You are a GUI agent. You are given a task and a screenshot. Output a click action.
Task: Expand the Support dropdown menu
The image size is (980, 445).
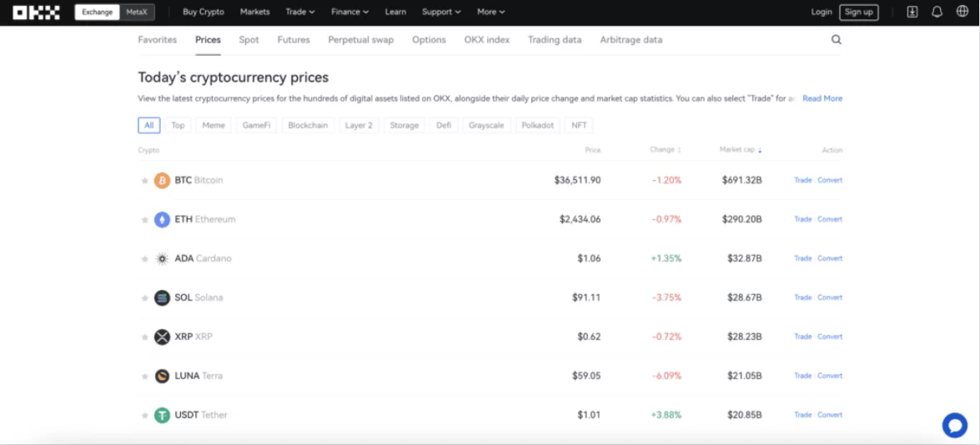(x=441, y=12)
